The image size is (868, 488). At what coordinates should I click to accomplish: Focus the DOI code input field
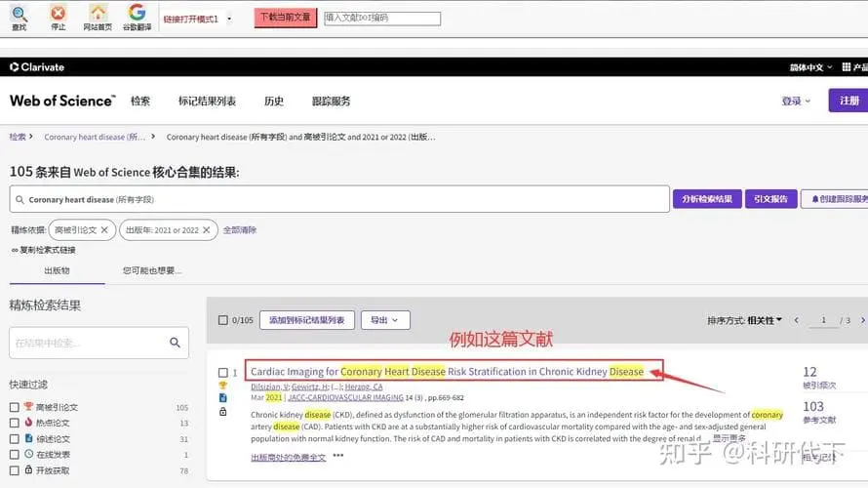[382, 19]
